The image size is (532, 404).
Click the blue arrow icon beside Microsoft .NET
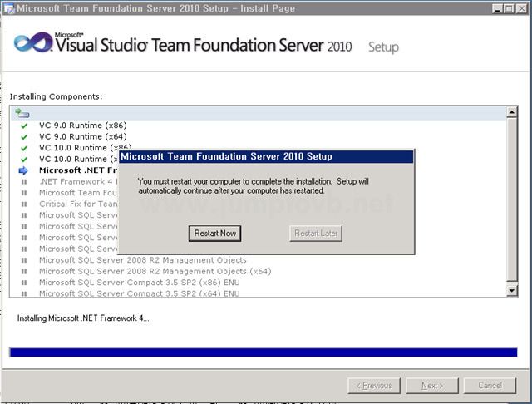coord(23,170)
